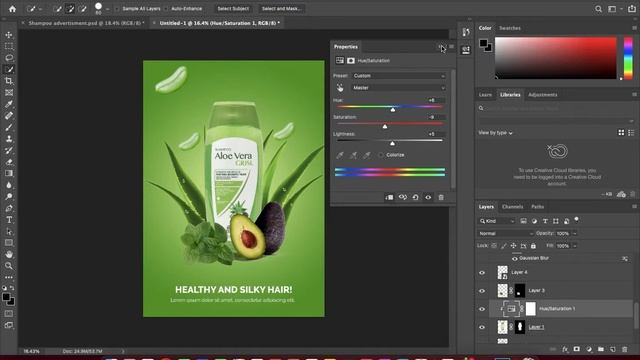
Task: Select the Crop tool
Action: coord(9,81)
